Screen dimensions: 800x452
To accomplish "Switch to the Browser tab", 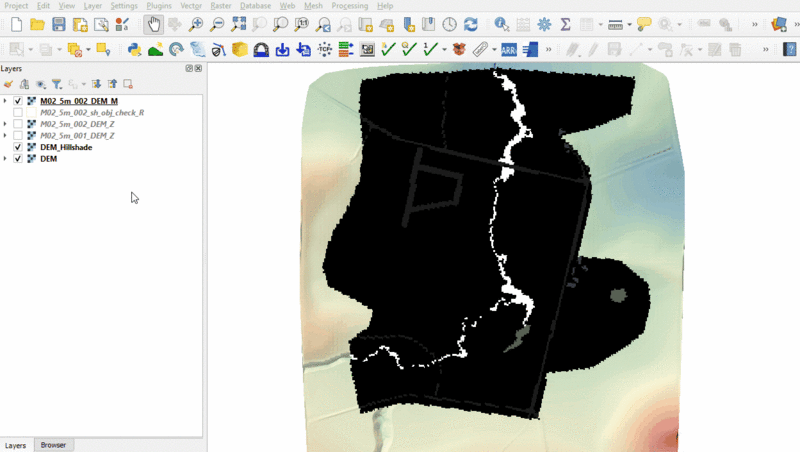I will [x=53, y=445].
